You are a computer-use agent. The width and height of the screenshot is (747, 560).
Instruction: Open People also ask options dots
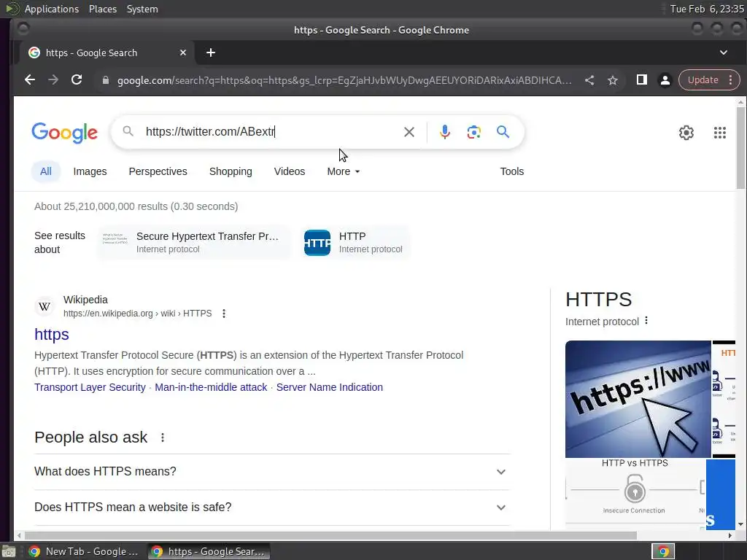click(163, 437)
